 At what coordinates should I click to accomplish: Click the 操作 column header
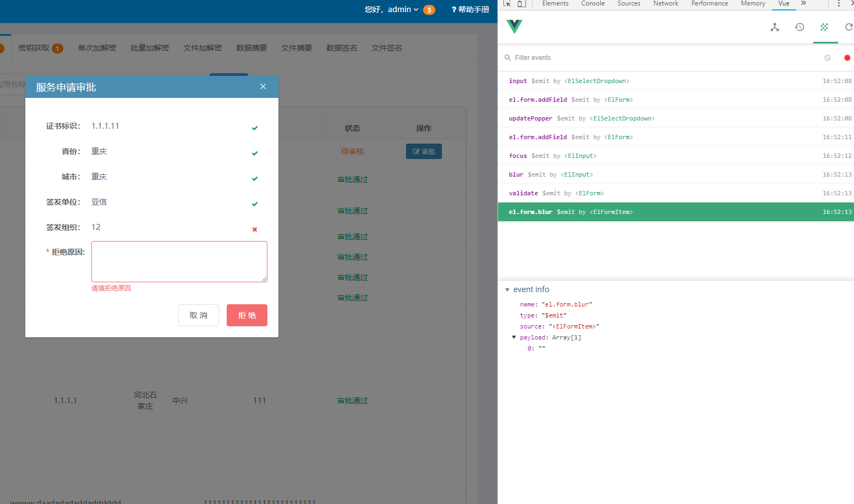(424, 128)
